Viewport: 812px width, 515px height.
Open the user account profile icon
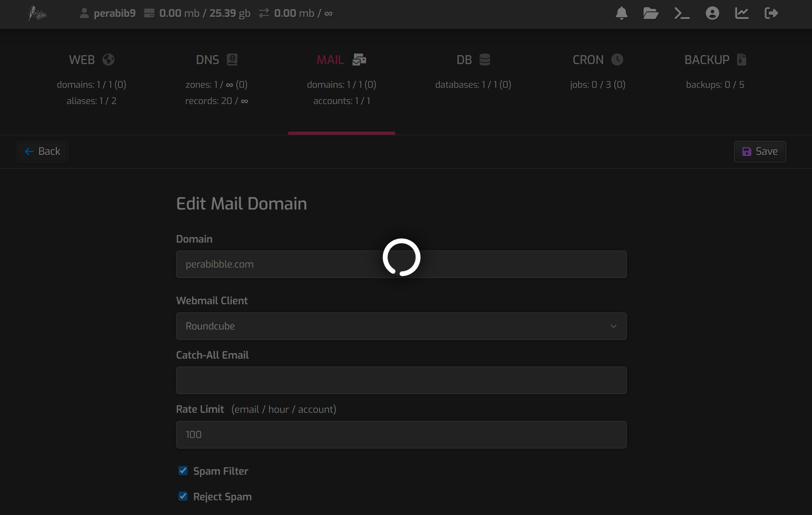tap(712, 14)
